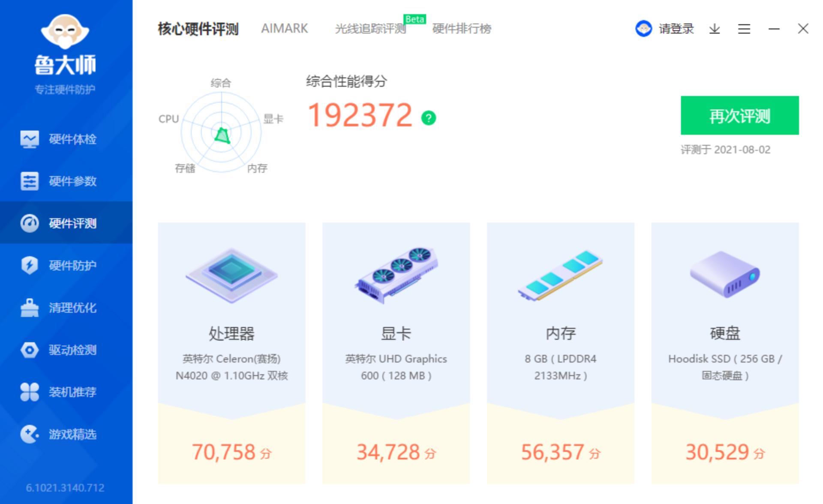Open the hamburger menu
823x504 pixels.
tap(744, 29)
